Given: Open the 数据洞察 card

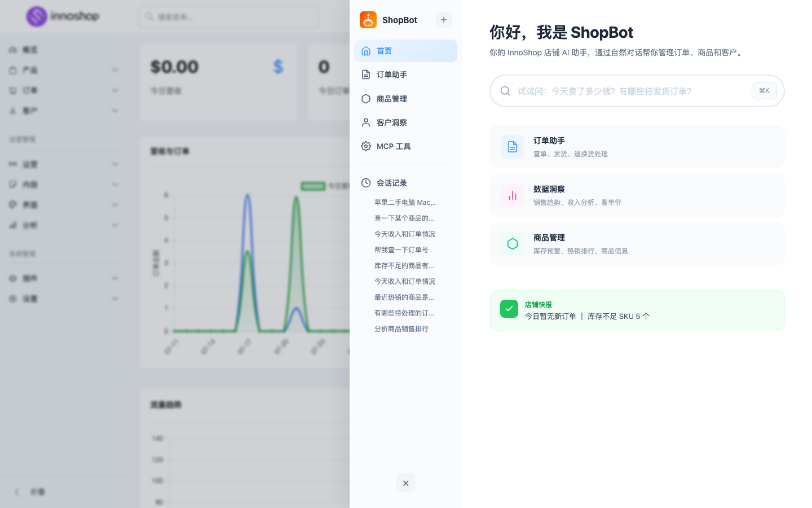Looking at the screenshot, I should pyautogui.click(x=637, y=195).
